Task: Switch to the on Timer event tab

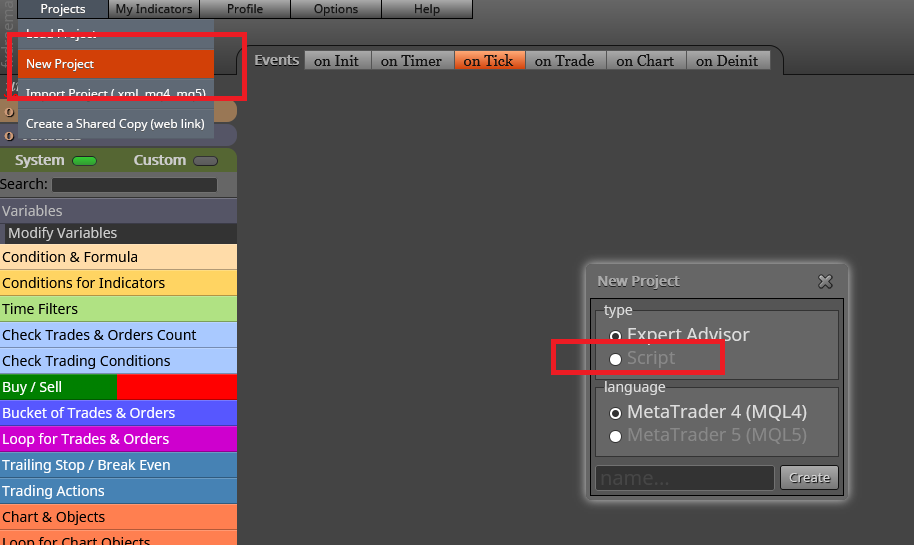Action: pyautogui.click(x=412, y=61)
